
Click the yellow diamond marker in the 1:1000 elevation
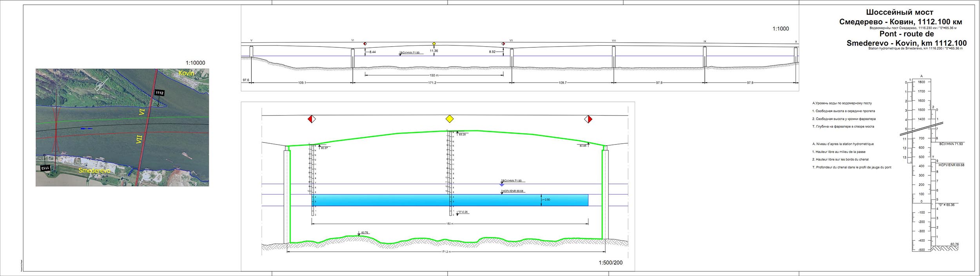tap(434, 43)
